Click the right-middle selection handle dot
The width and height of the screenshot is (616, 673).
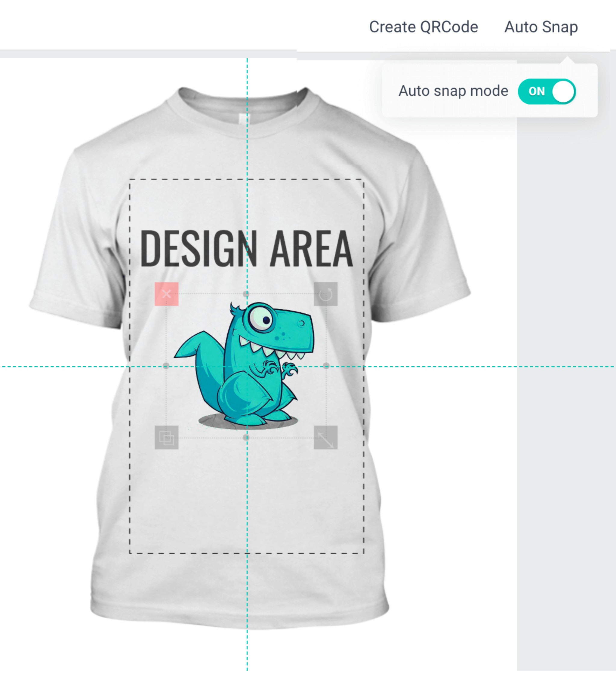tap(326, 366)
